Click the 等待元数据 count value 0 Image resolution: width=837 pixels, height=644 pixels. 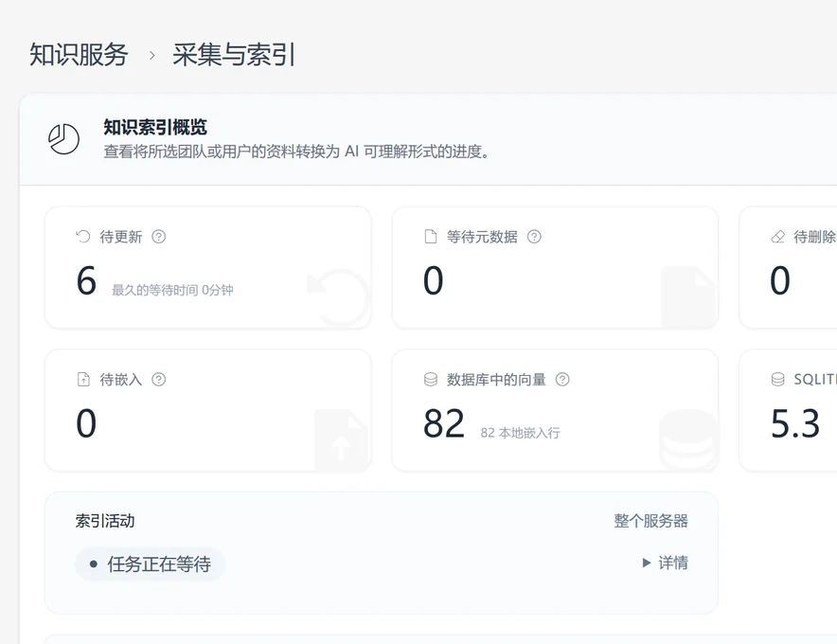point(433,281)
